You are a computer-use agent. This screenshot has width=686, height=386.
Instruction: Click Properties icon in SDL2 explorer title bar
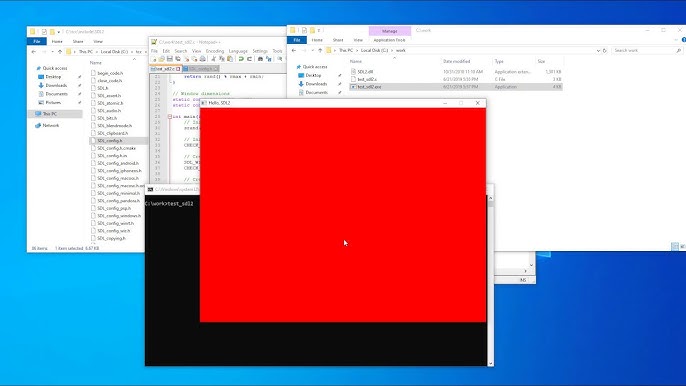click(44, 32)
